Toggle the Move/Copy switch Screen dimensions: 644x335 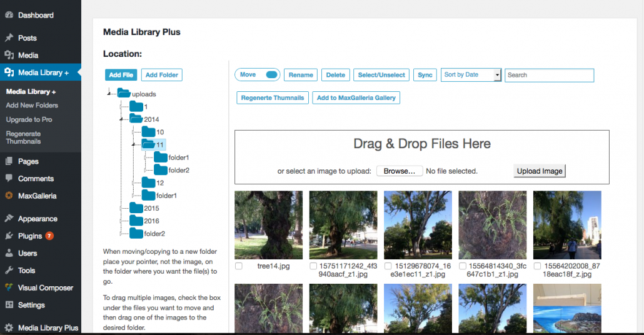(271, 75)
